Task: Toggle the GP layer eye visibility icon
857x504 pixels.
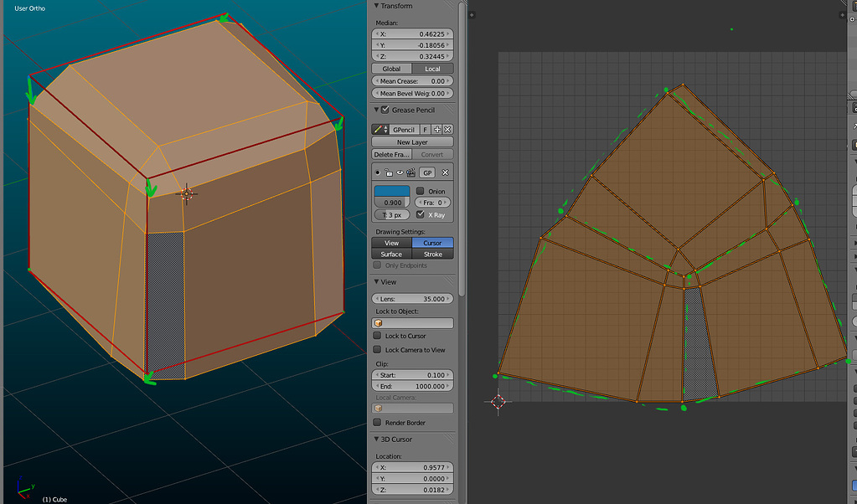Action: tap(400, 172)
